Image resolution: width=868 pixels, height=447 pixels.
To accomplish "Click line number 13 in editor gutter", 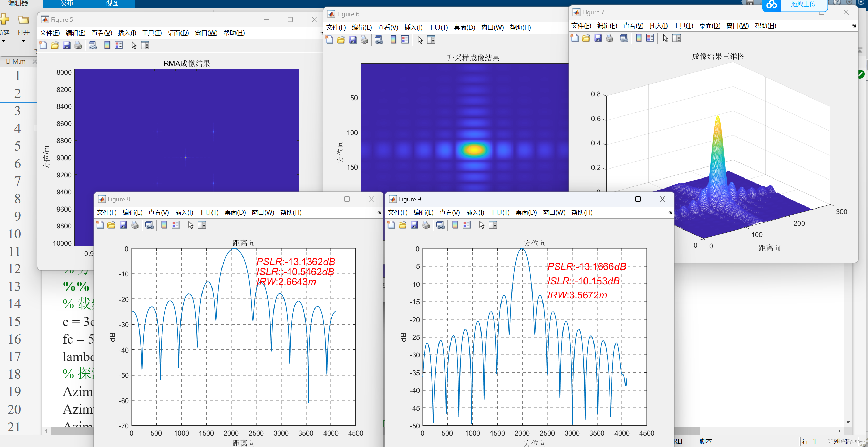I will coord(14,286).
